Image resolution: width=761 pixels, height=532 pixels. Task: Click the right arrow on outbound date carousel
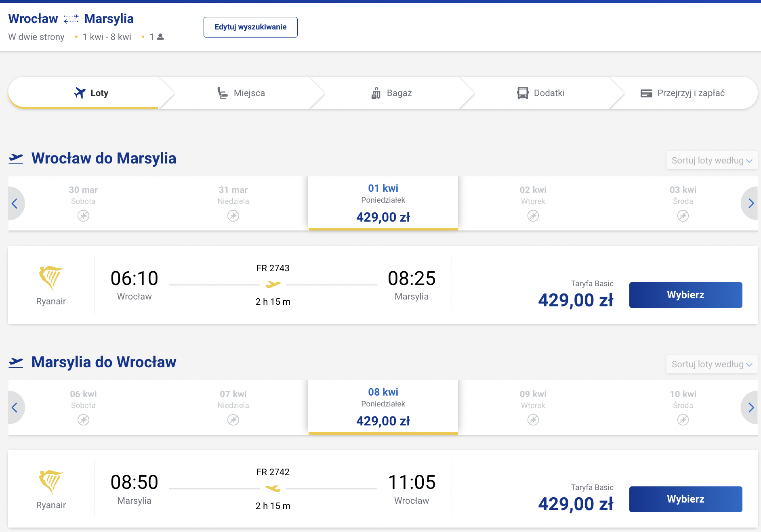click(750, 203)
